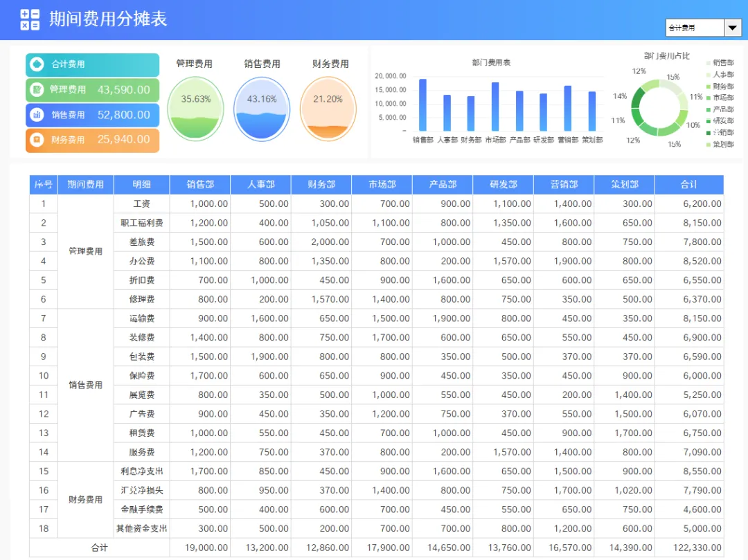Click the circular icon on 合计费用 card
Image resolution: width=748 pixels, height=560 pixels.
tap(37, 64)
